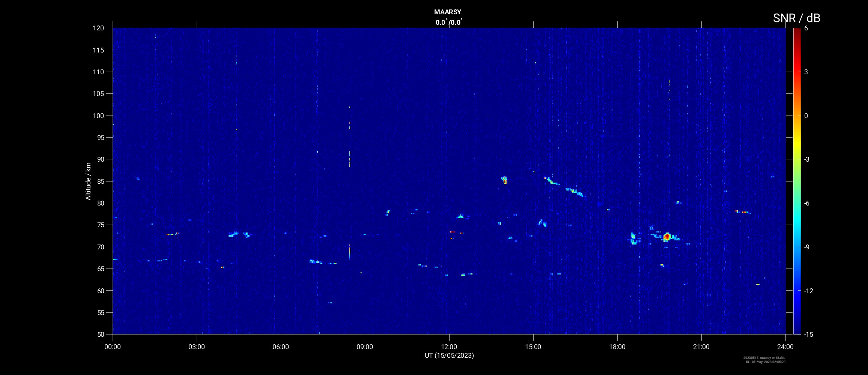868x375 pixels.
Task: Click the echo patch at 85 km near 14:00
Action: 504,180
